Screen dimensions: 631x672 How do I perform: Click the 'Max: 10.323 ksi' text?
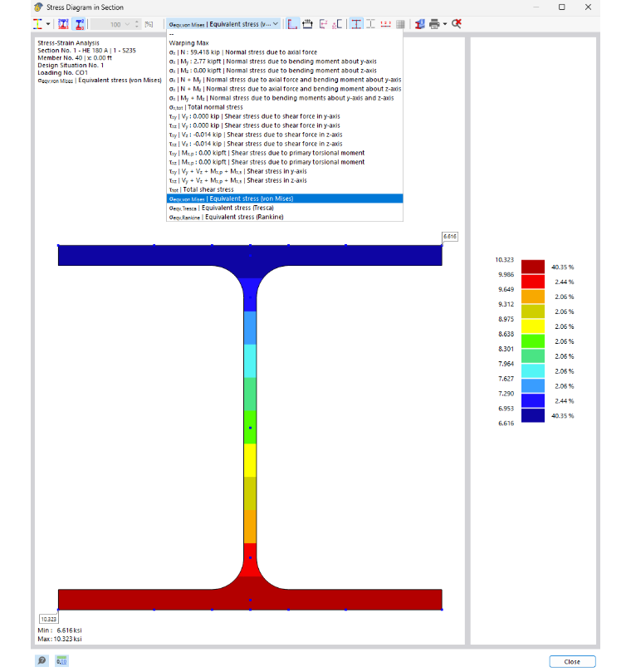coord(60,639)
